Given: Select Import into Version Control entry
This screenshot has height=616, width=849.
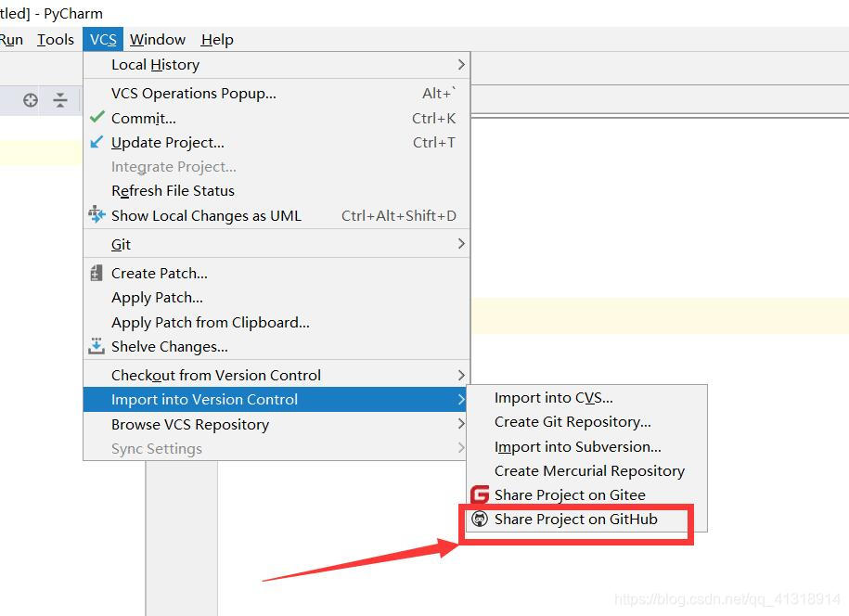Looking at the screenshot, I should 277,400.
